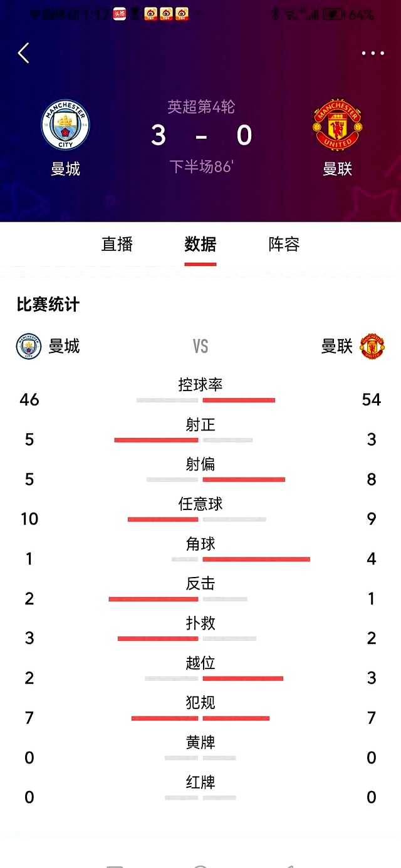This screenshot has height=868, width=401.
Task: Tap the 3 - 0 match score
Action: coord(201,135)
